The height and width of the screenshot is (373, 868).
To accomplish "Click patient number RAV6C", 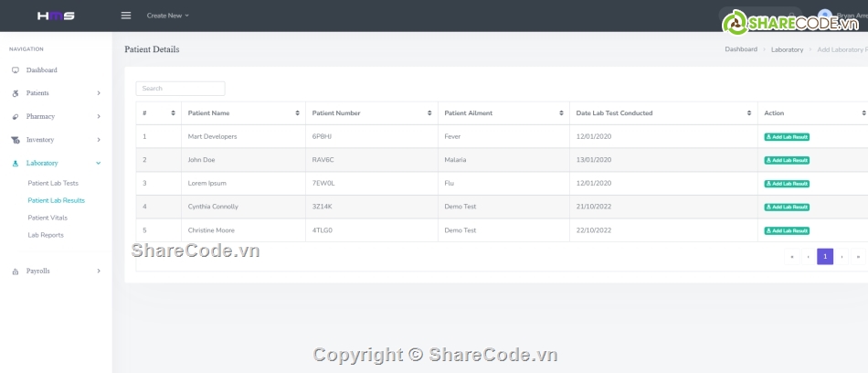I will point(323,160).
